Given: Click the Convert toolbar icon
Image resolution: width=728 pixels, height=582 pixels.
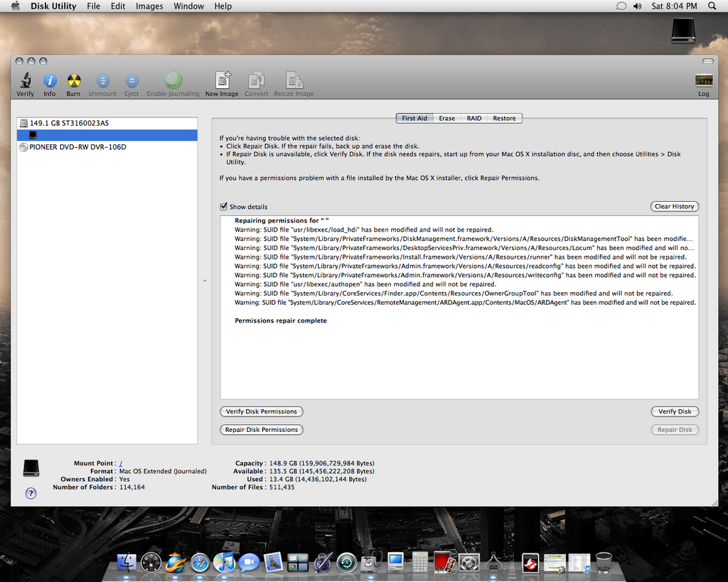Looking at the screenshot, I should click(256, 80).
